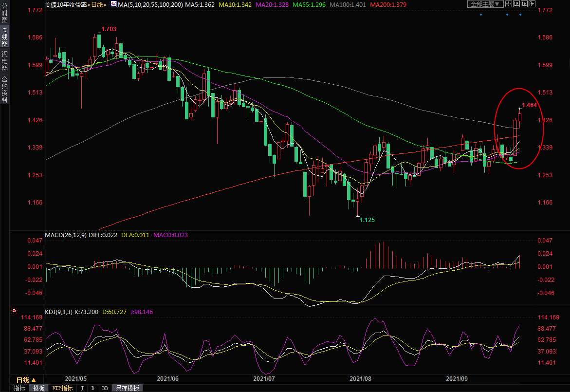Open the <日线> period label in title
The width and height of the screenshot is (570, 392).
96,4
